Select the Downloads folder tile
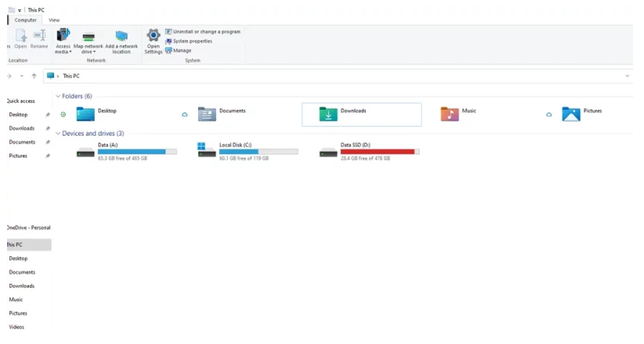The height and width of the screenshot is (344, 644). point(362,114)
